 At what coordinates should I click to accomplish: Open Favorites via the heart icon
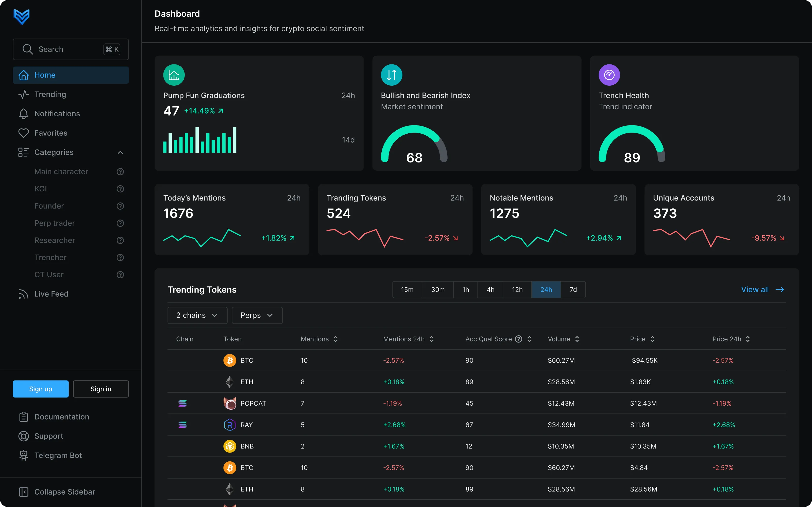(x=24, y=133)
